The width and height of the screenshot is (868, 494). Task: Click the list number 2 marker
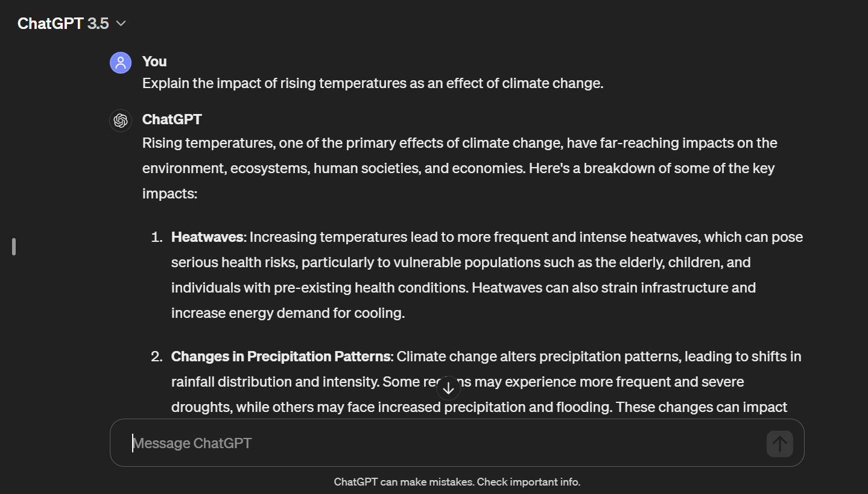point(157,356)
